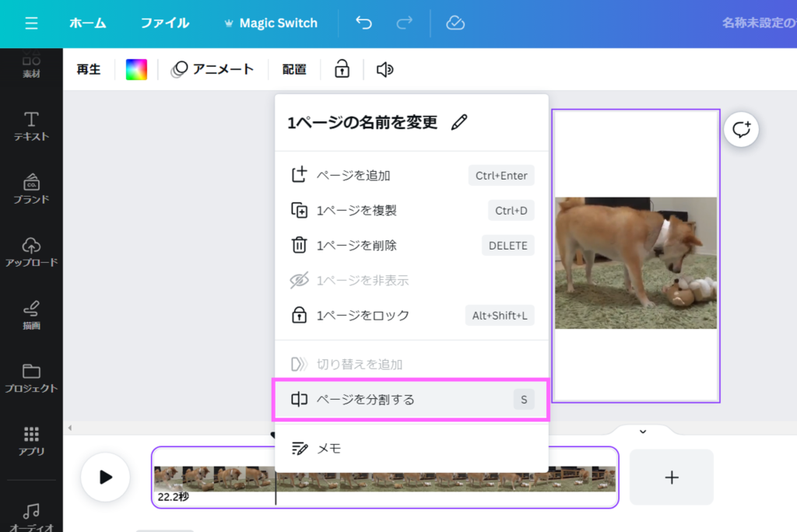Open the rainbow color picker swatch
797x532 pixels.
click(136, 69)
